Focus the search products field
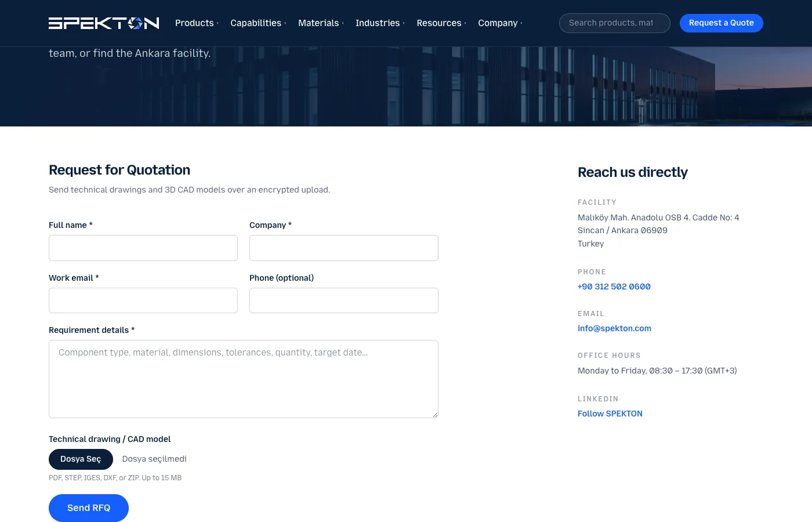812x522 pixels. point(614,23)
